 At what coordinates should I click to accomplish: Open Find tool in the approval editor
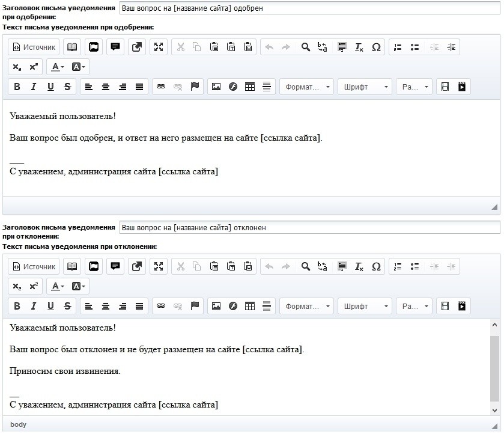tap(306, 47)
